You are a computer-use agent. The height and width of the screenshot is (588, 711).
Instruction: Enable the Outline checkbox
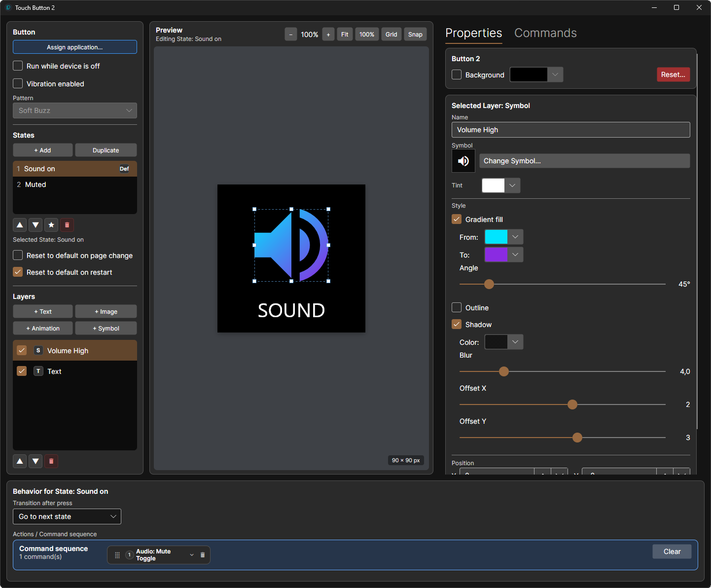pos(457,307)
